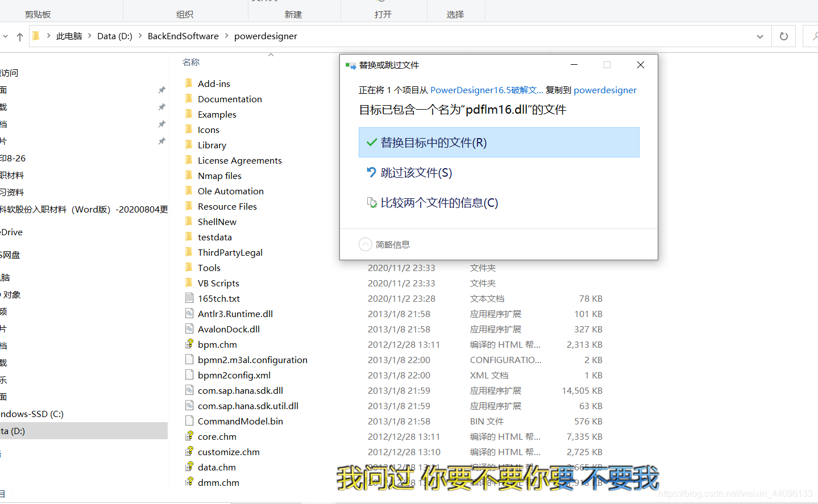Select the Examples folder icon

pyautogui.click(x=189, y=114)
